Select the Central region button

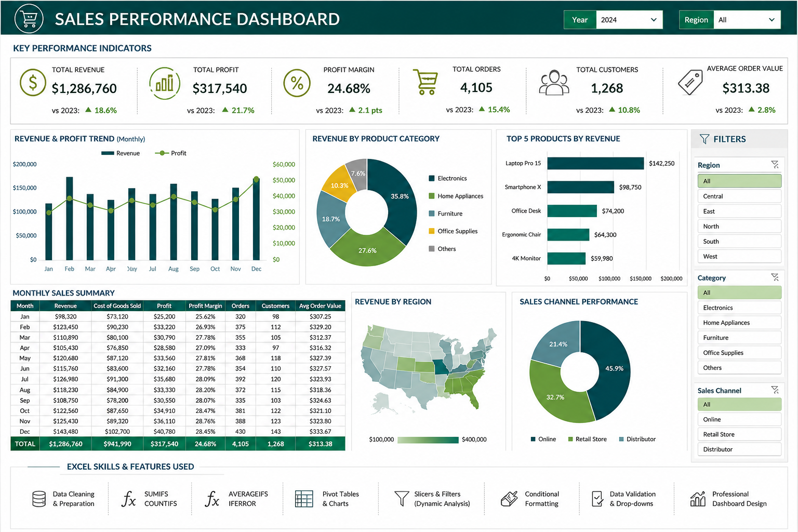[739, 196]
